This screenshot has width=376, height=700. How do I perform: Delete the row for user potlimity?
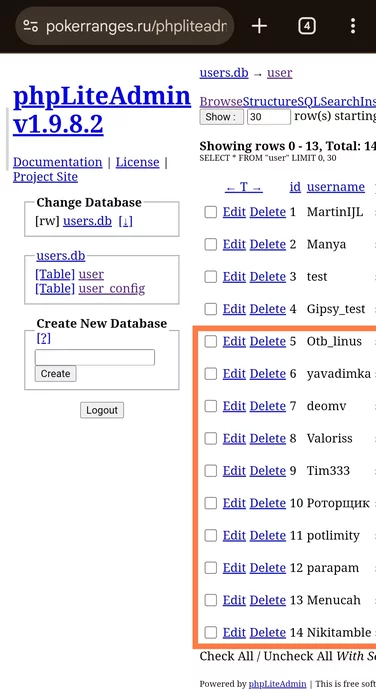pos(267,535)
